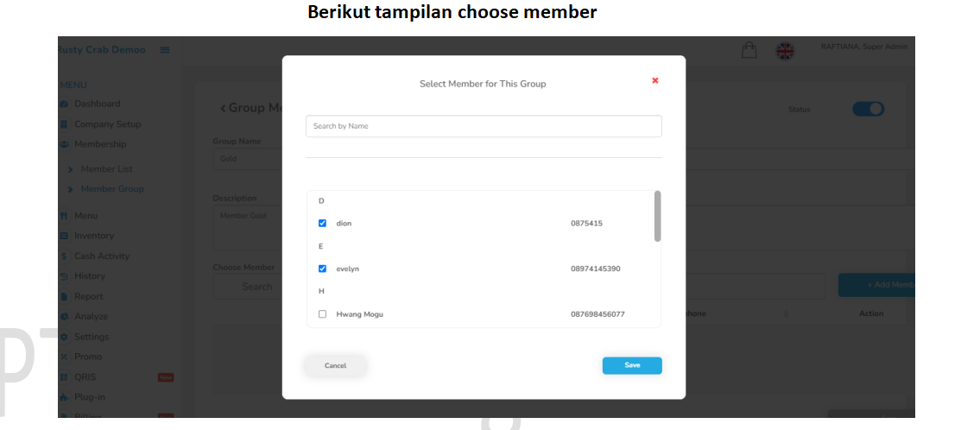Viewport: 980px width, 430px height.
Task: Click the Cancel button in dialog
Action: coord(336,365)
